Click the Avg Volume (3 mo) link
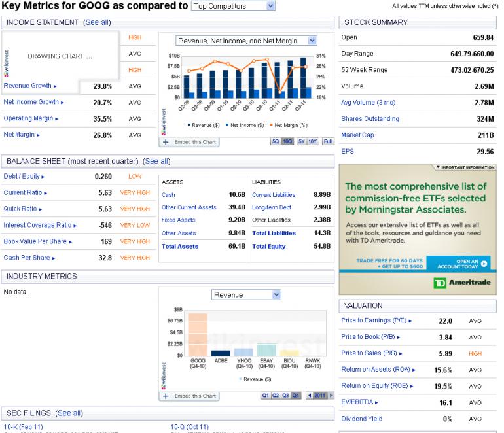The width and height of the screenshot is (504, 433). click(369, 103)
